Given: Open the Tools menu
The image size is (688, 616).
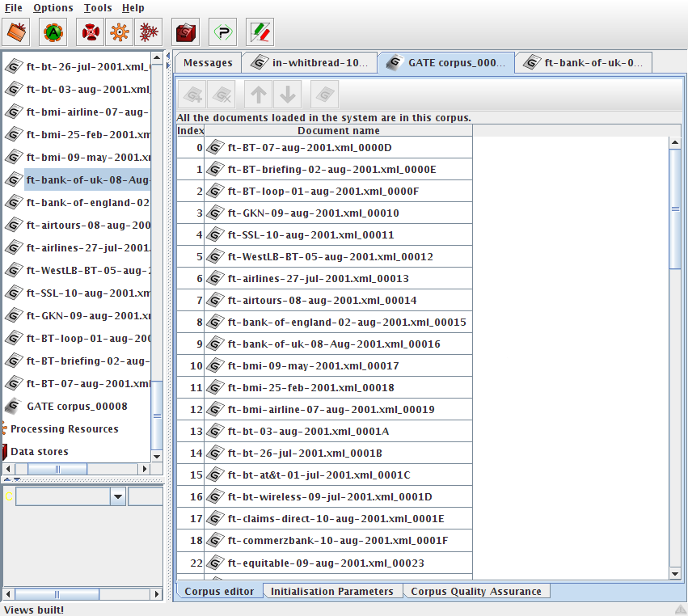Looking at the screenshot, I should coord(98,8).
